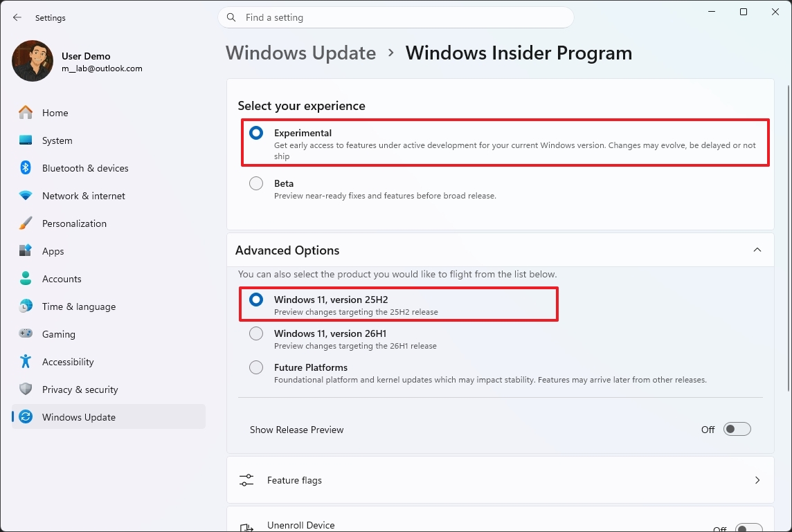Click the Apps icon in the sidebar
Screen dimensions: 792x532
tap(25, 250)
